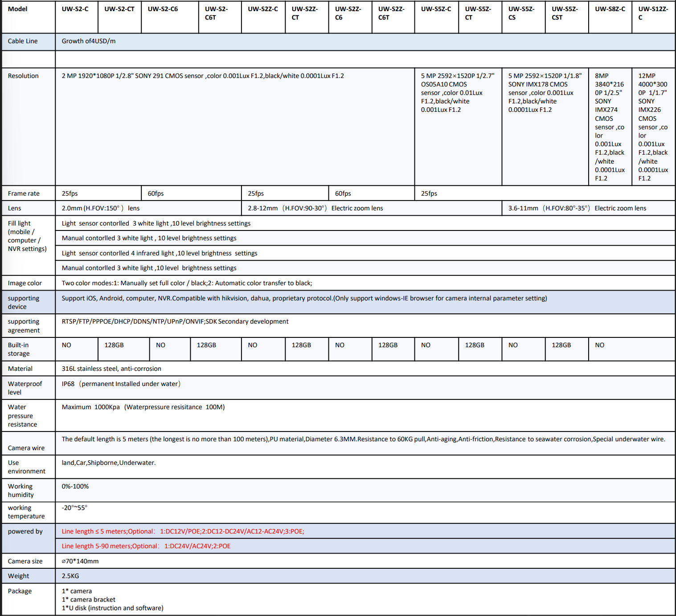Viewport: 676px width, 616px height.
Task: Select the red Line length 5-90 meters row
Action: click(x=146, y=546)
